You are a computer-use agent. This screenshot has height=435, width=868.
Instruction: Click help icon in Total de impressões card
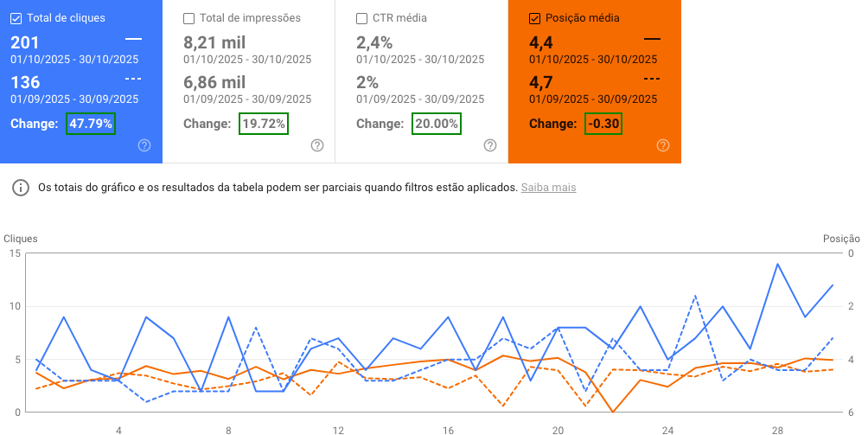[x=317, y=145]
